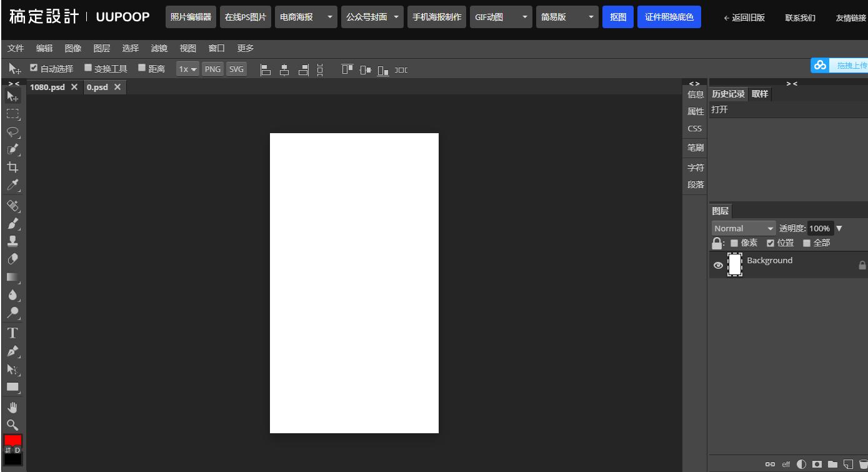This screenshot has width=868, height=472.
Task: Expand the 1x export scale dropdown
Action: click(187, 69)
